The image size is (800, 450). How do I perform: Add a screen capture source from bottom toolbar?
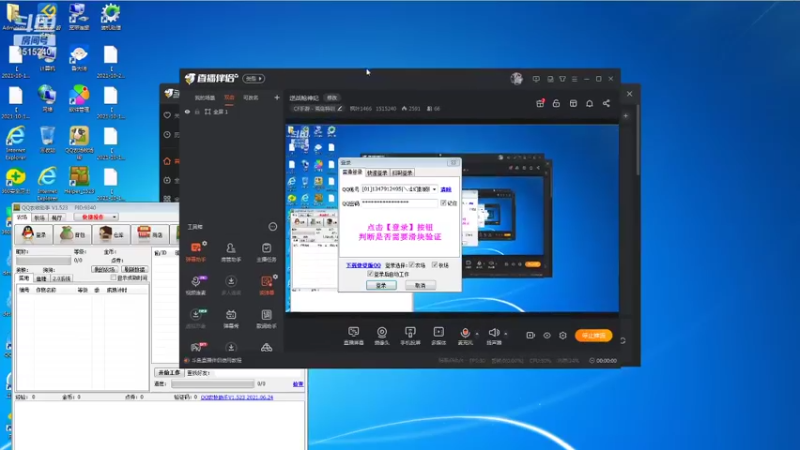[354, 335]
